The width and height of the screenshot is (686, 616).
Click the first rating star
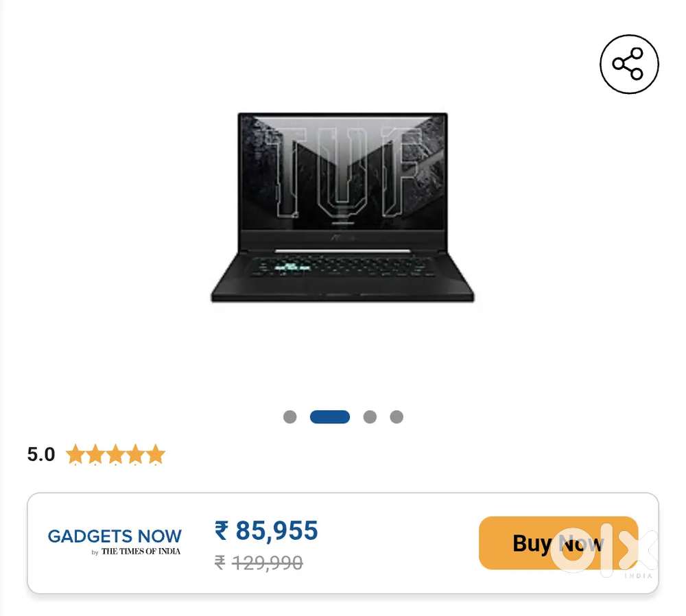(x=75, y=453)
